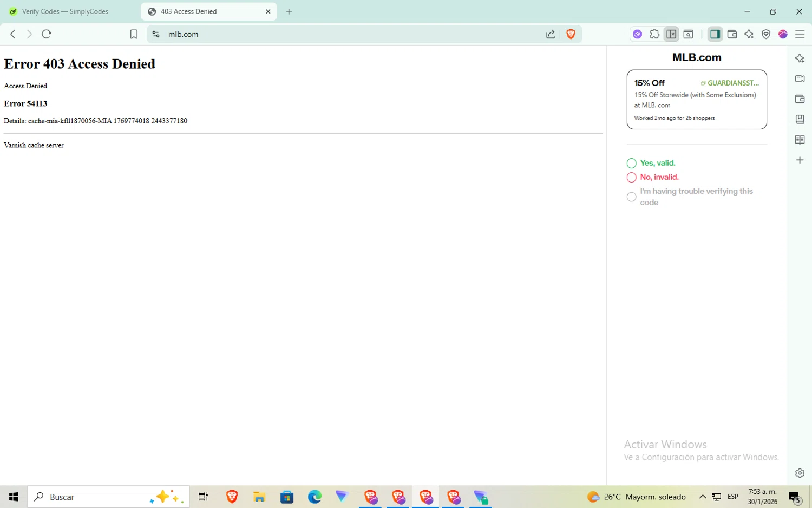The image size is (812, 508).
Task: Open site settings icon left of mlb.com
Action: (156, 34)
